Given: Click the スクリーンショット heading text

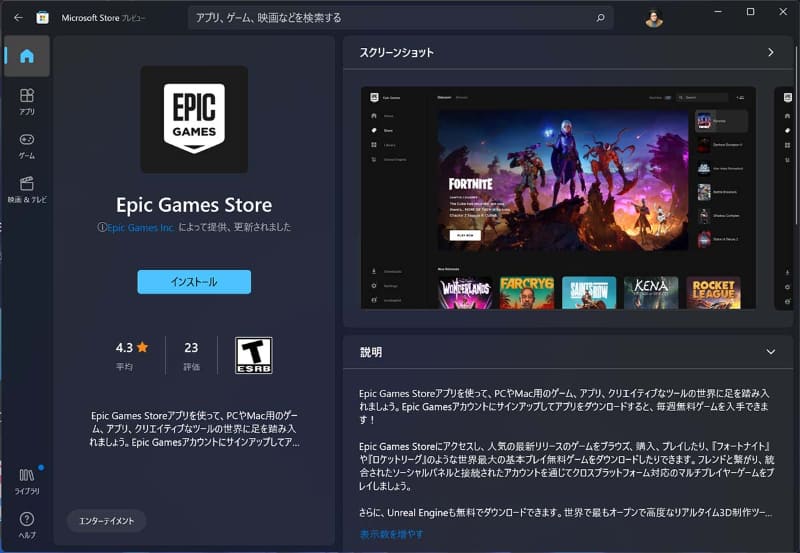Looking at the screenshot, I should (396, 53).
